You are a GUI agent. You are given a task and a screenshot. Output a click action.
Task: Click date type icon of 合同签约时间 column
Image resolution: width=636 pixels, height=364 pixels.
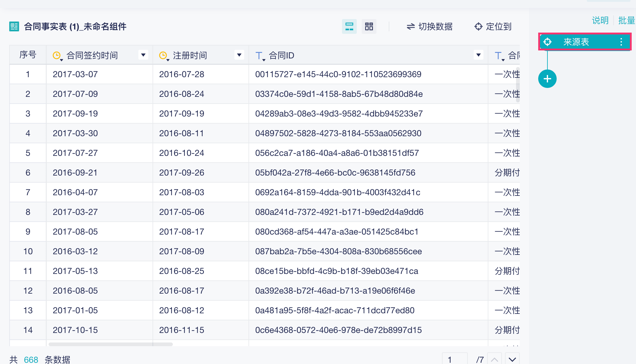[57, 55]
